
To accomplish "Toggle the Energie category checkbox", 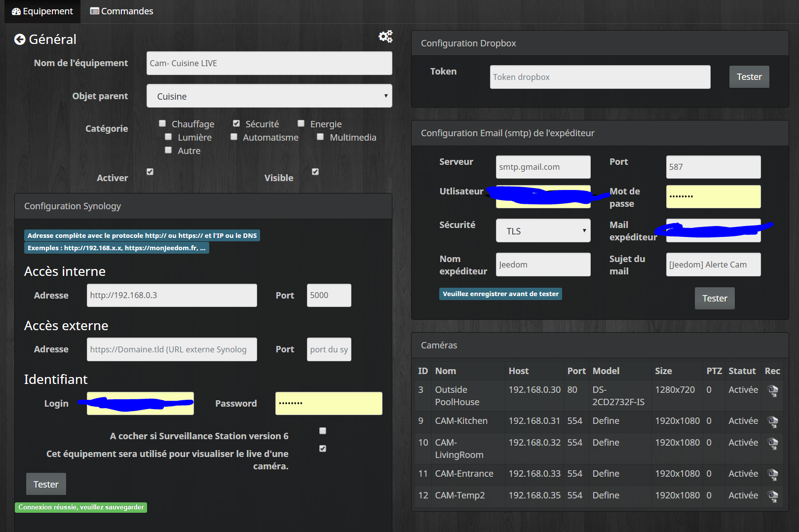I will tap(301, 123).
